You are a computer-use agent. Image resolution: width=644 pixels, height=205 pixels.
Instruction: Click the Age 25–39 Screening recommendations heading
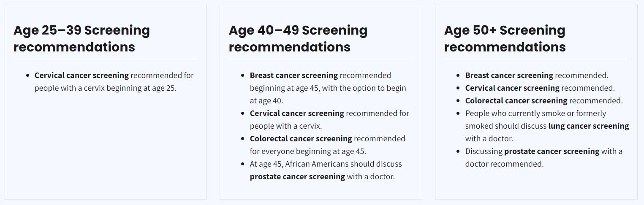click(82, 38)
